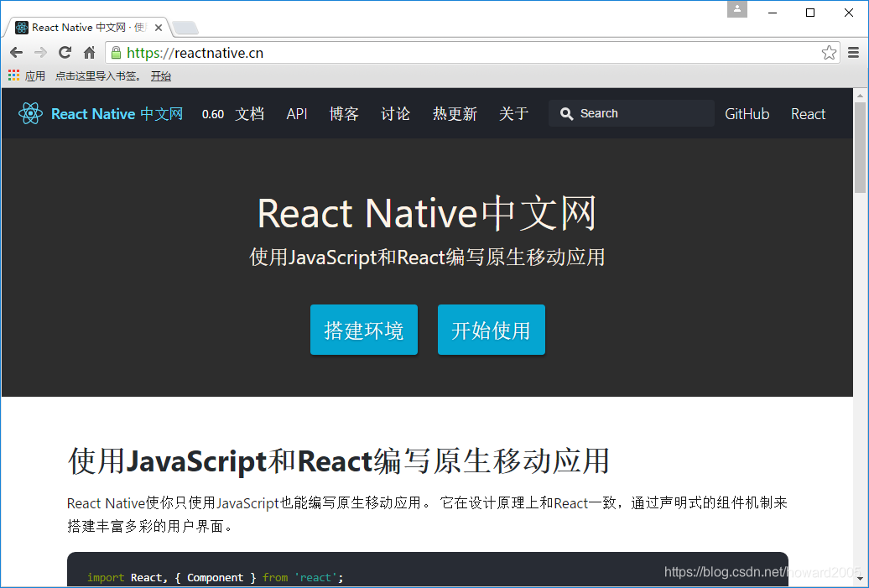Click the green padlock security icon
This screenshot has width=869, height=588.
point(116,53)
